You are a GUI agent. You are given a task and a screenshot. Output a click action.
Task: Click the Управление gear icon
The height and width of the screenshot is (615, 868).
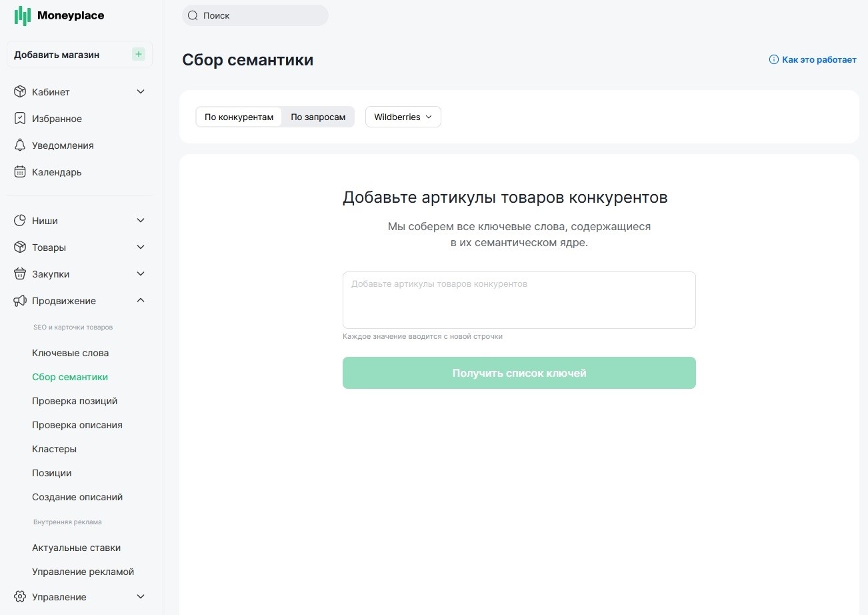click(20, 597)
